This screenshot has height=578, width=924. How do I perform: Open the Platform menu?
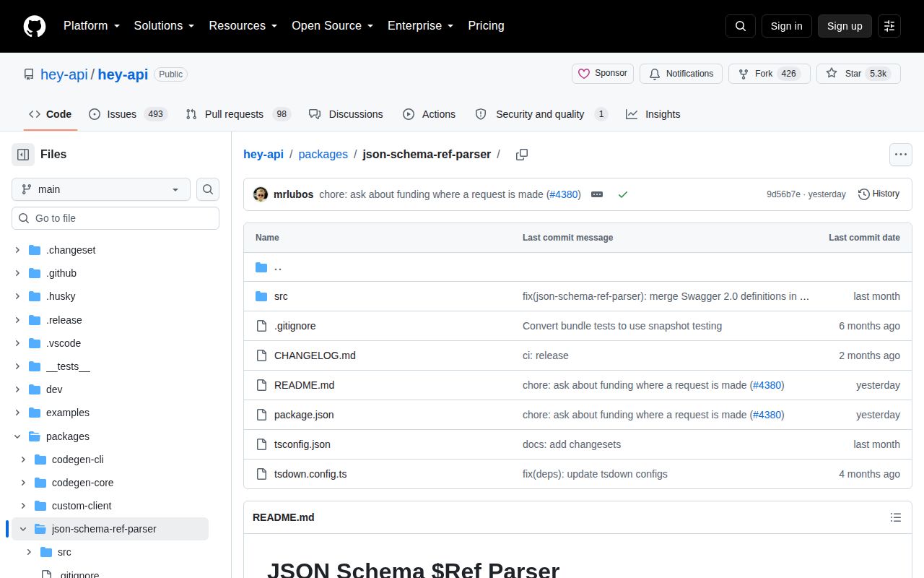(x=91, y=26)
